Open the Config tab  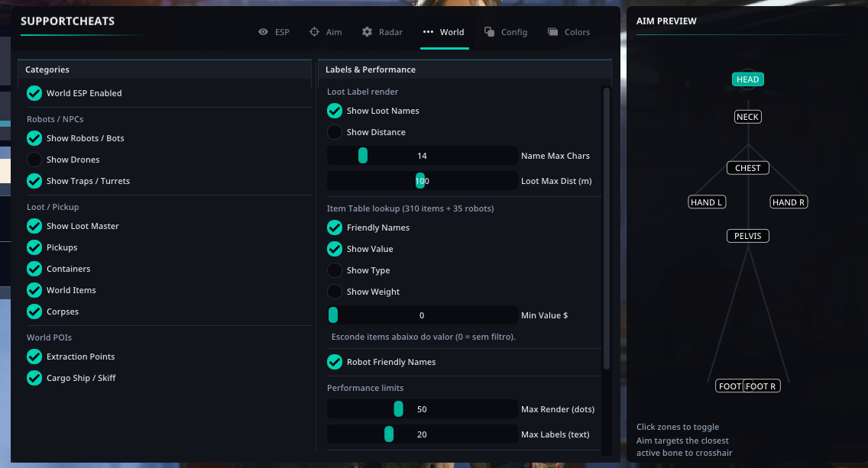tap(505, 32)
